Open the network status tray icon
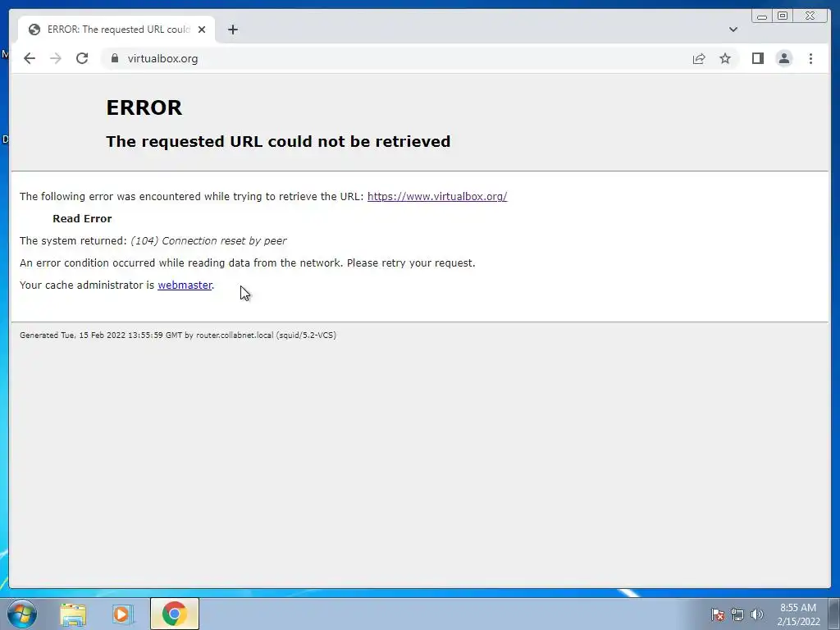The height and width of the screenshot is (630, 840). point(737,614)
